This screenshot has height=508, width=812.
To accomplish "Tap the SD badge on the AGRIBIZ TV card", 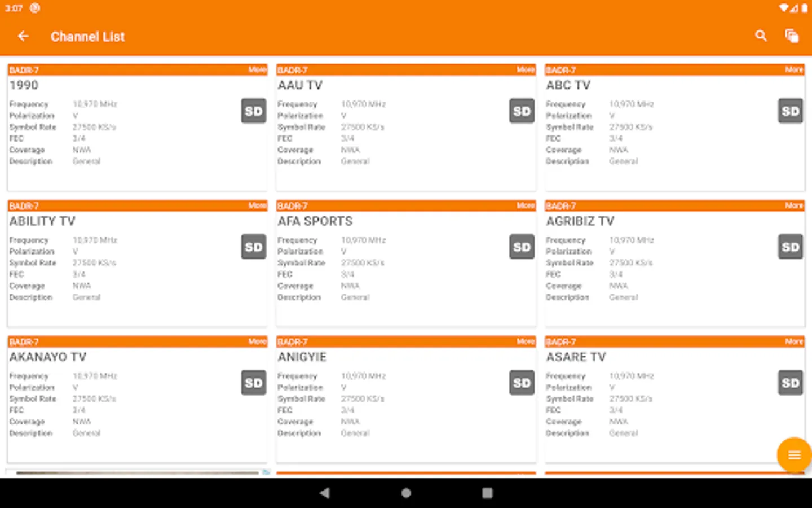I will (791, 247).
